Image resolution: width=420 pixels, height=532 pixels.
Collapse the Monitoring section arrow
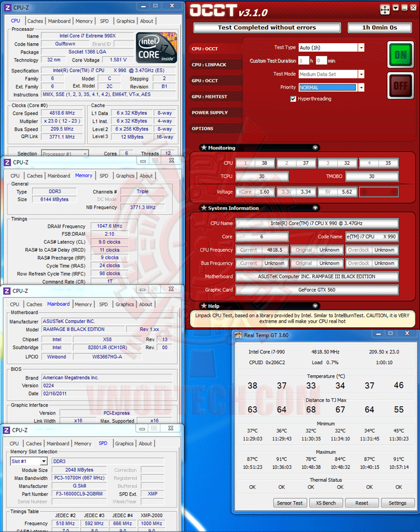coord(315,148)
